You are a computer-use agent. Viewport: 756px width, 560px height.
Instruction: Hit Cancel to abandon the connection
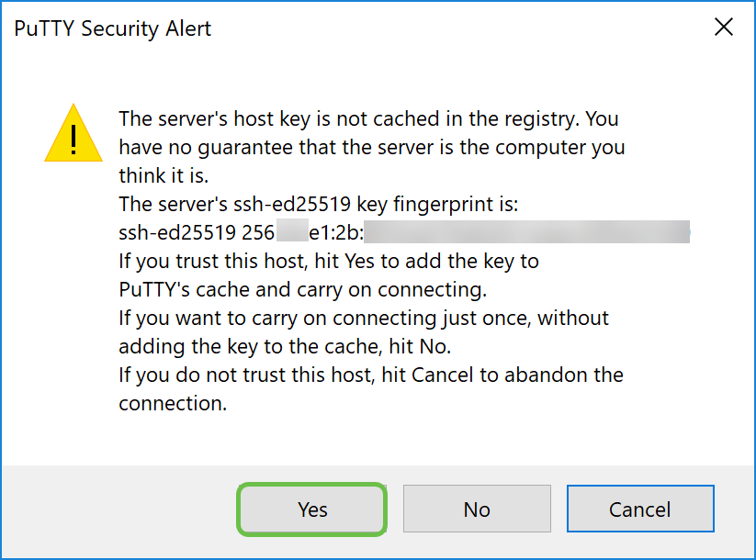[639, 510]
